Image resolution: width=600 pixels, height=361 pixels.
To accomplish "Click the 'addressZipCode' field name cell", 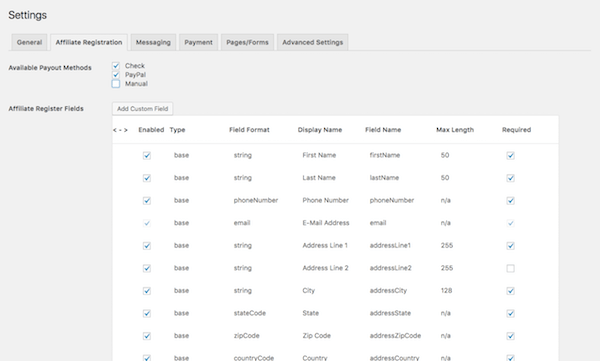I will click(395, 336).
